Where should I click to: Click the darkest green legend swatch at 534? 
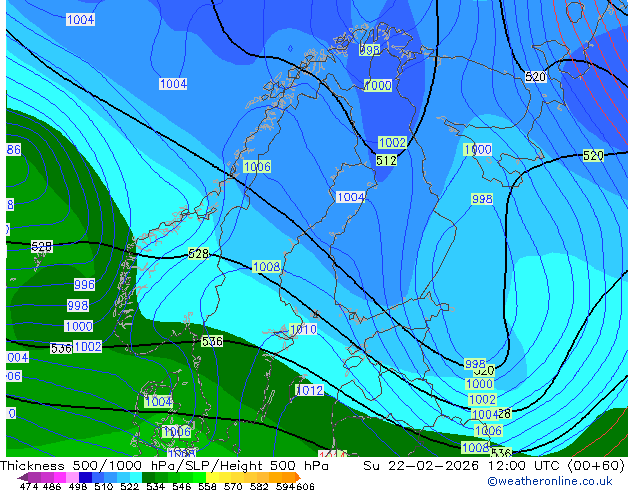pos(148,477)
